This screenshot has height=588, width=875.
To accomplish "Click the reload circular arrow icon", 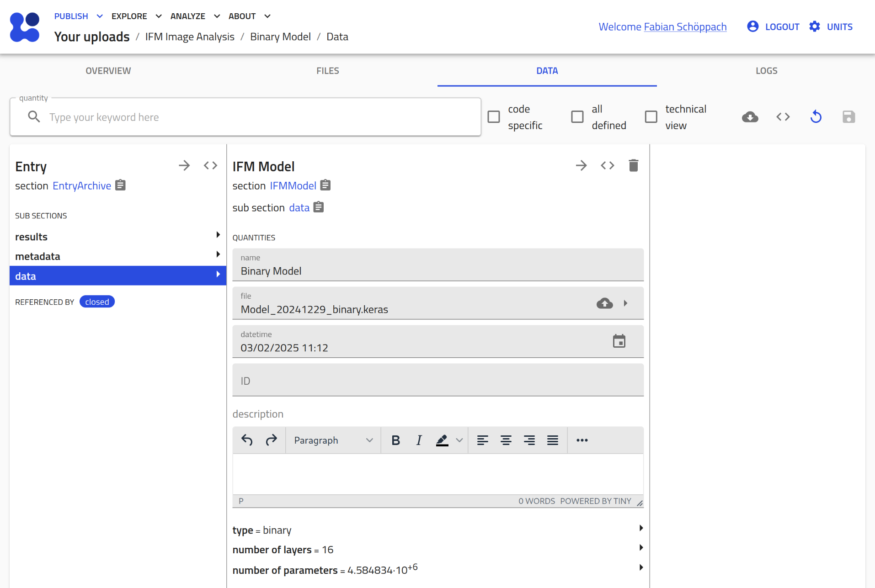I will coord(816,117).
